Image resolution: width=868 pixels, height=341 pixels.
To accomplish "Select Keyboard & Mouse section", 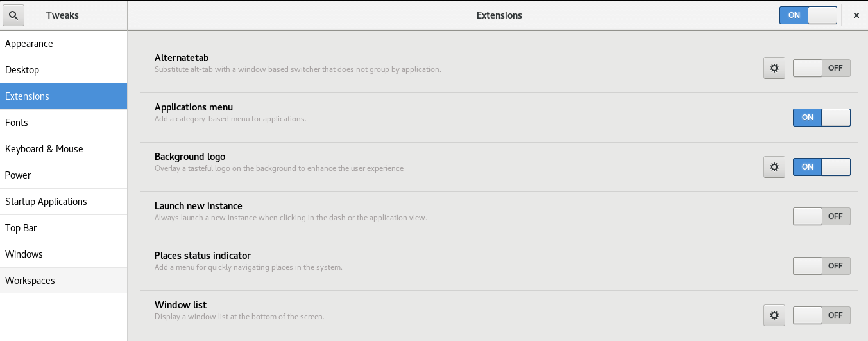I will click(x=64, y=149).
